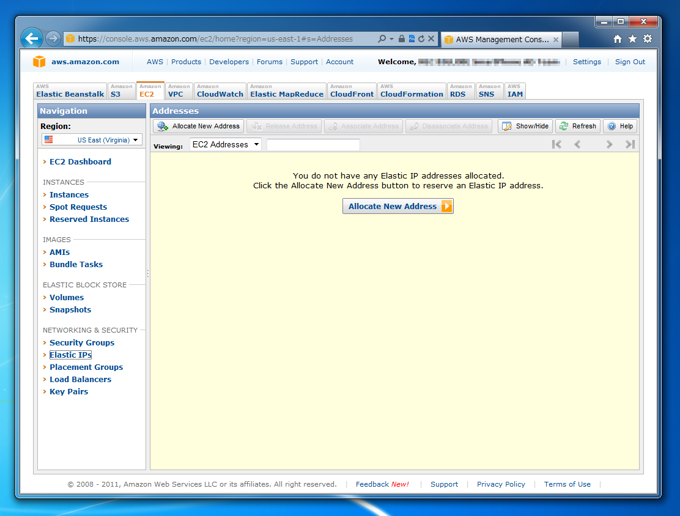Open Placement Groups link
Viewport: 680px width, 516px height.
[86, 367]
